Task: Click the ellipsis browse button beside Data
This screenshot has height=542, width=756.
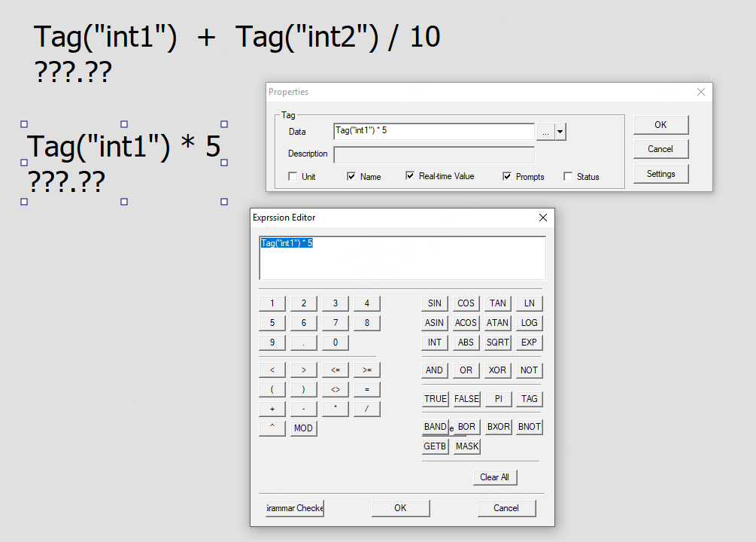Action: 545,132
